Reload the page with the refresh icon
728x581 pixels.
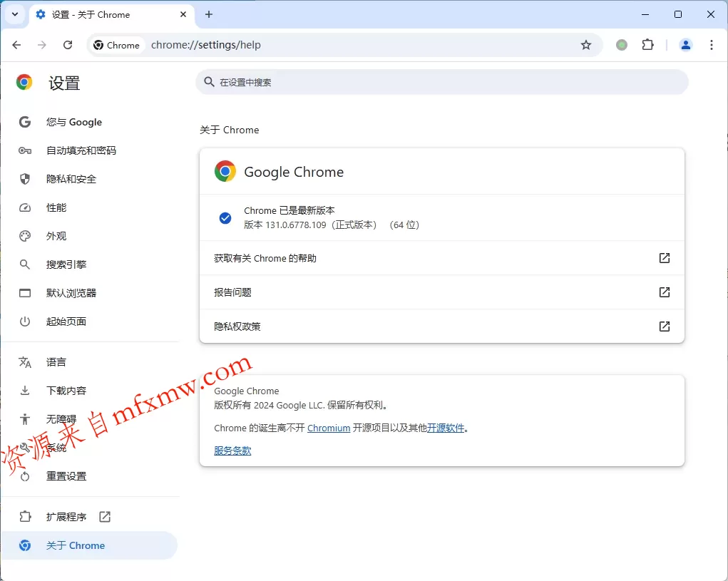pyautogui.click(x=68, y=45)
